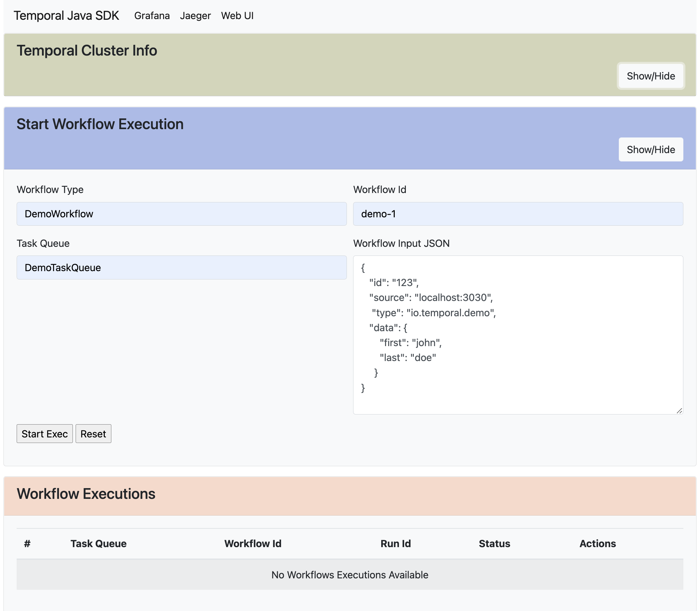Image resolution: width=700 pixels, height=611 pixels.
Task: Open the Jaeger navigation link
Action: coord(195,16)
